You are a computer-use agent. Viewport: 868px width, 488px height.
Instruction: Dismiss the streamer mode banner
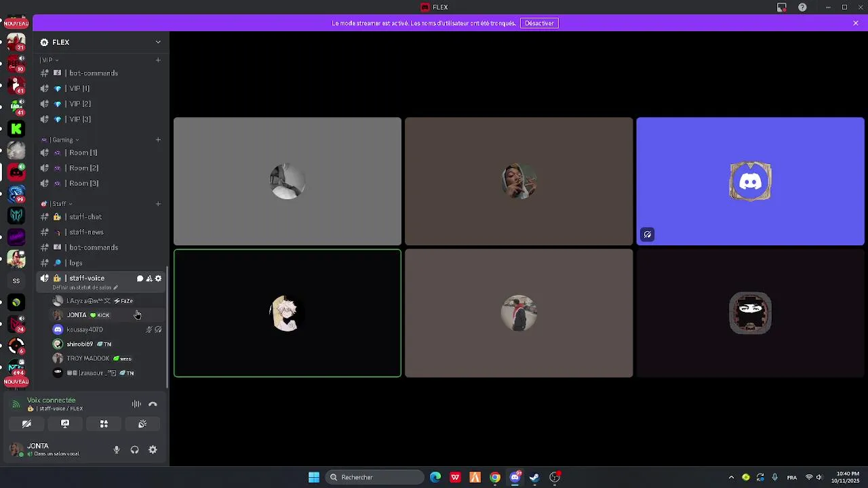coord(856,23)
